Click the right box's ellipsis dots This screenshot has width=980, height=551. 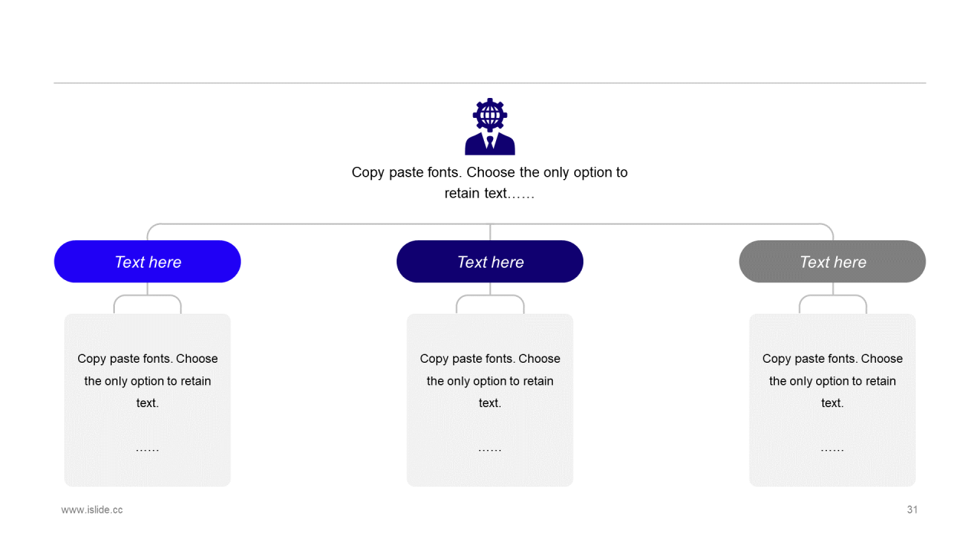832,449
